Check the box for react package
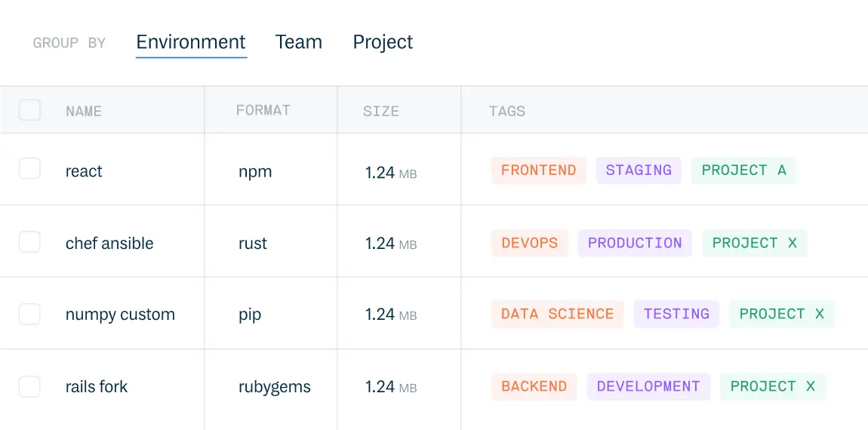Viewport: 868px width, 430px height. tap(30, 168)
